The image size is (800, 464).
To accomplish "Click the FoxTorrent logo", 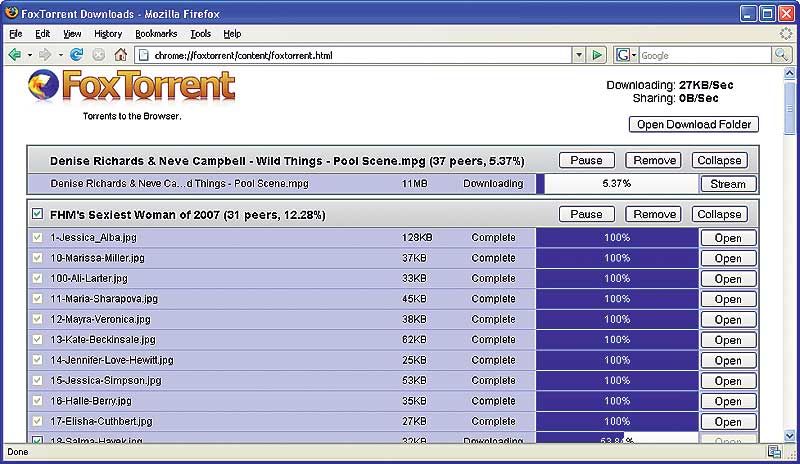I will coord(132,87).
